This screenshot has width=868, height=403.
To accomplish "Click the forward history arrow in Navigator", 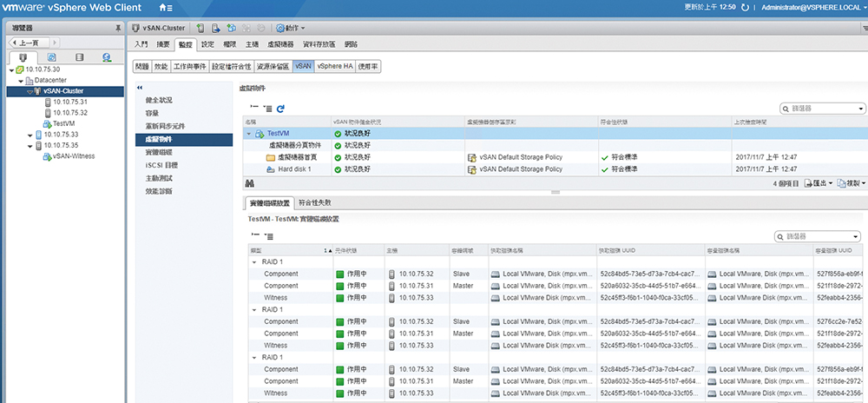I will (56, 43).
